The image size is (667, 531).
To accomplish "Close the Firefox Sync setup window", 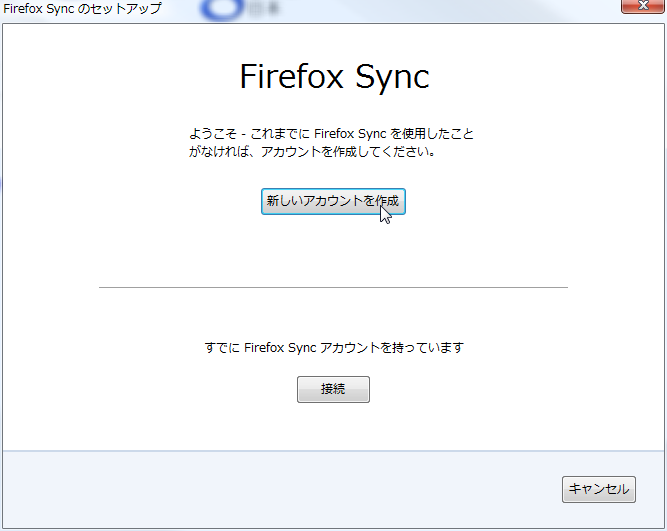I will coord(642,6).
